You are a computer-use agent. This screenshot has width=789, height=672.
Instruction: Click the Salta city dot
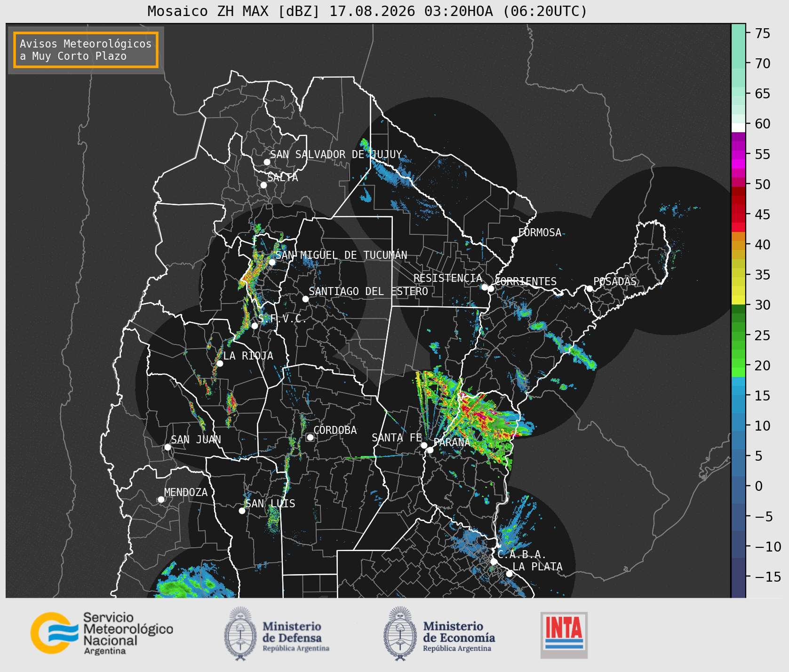pyautogui.click(x=264, y=185)
